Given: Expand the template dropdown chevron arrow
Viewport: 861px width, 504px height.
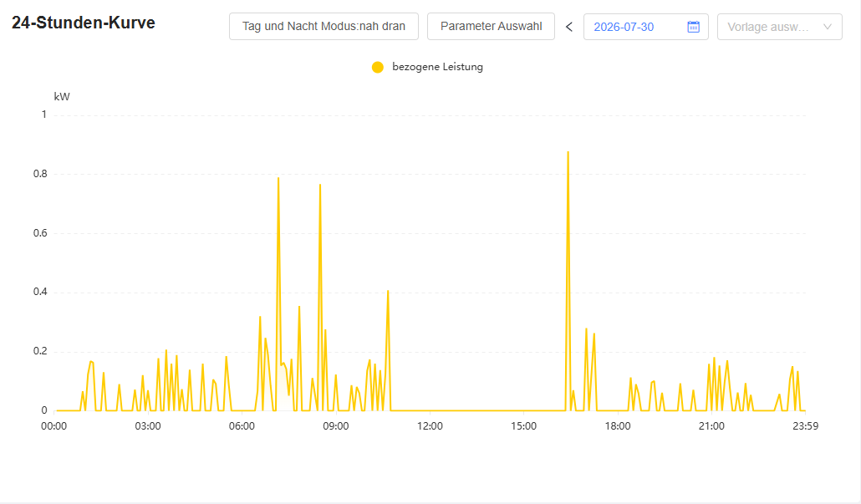Looking at the screenshot, I should pos(828,27).
